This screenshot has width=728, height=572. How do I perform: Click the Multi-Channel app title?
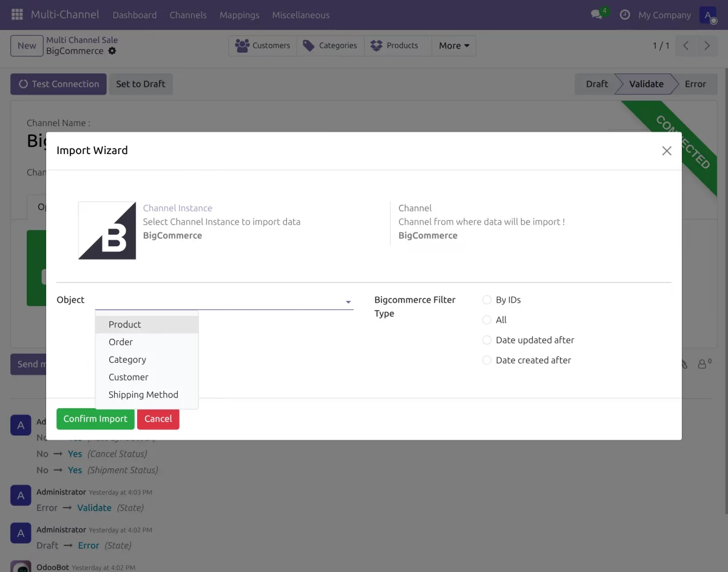66,15
